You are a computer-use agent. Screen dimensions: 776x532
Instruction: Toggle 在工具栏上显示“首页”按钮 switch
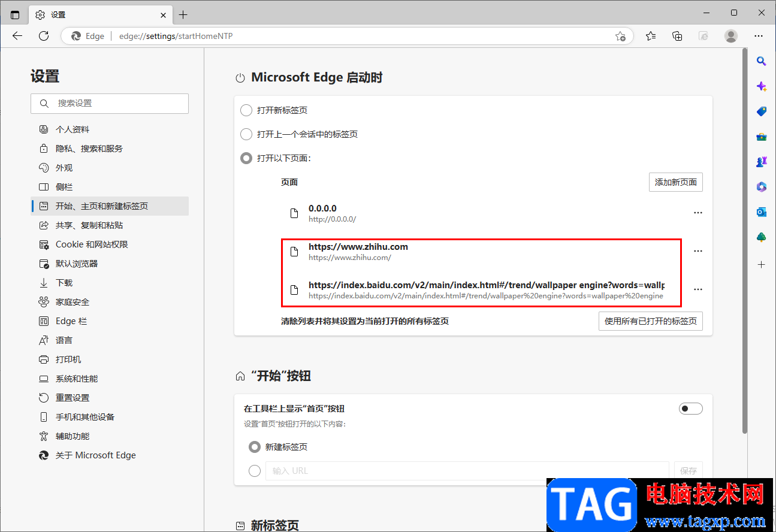[x=690, y=409]
